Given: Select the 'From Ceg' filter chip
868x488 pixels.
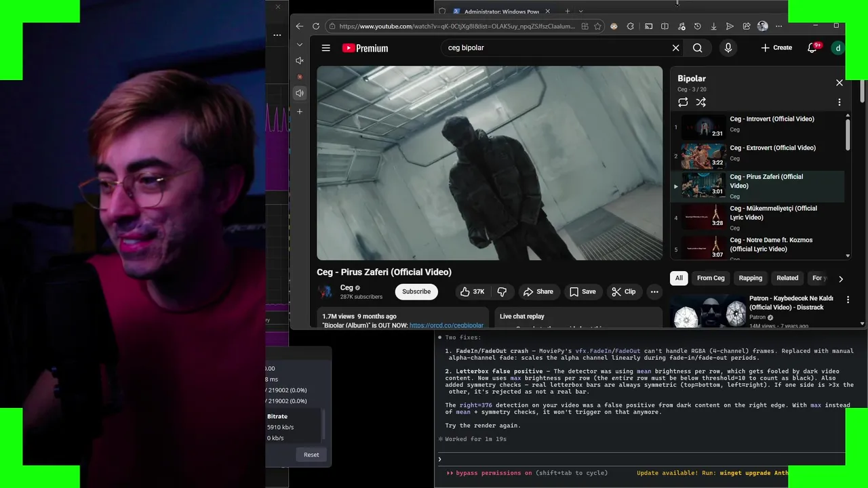Looking at the screenshot, I should point(711,278).
